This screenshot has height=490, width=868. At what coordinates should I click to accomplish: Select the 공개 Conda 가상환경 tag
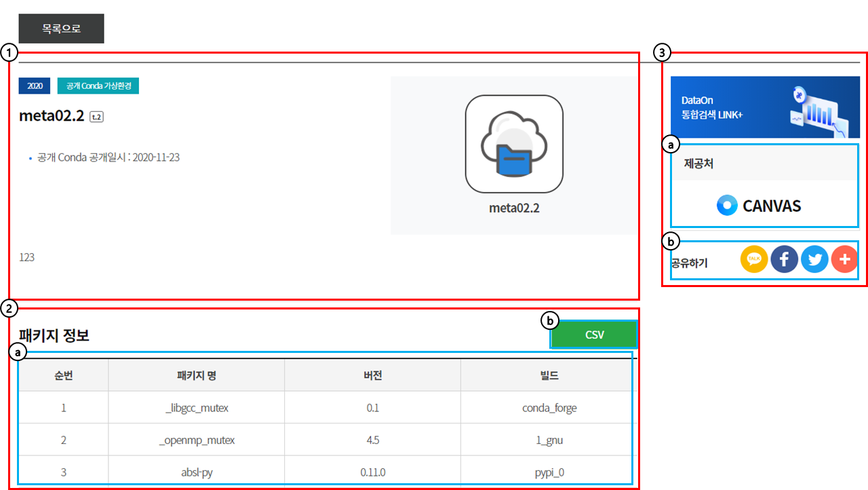pyautogui.click(x=98, y=86)
